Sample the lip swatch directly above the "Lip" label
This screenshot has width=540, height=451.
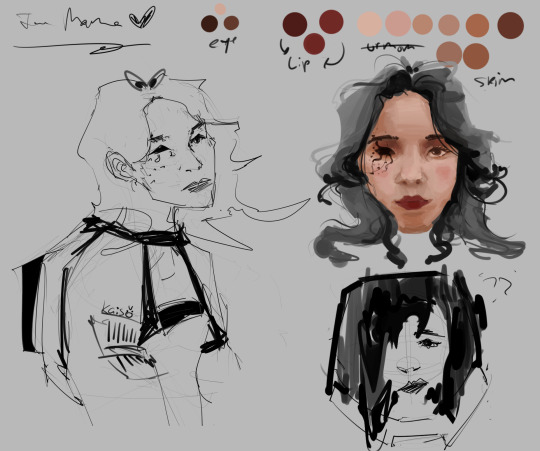point(314,44)
